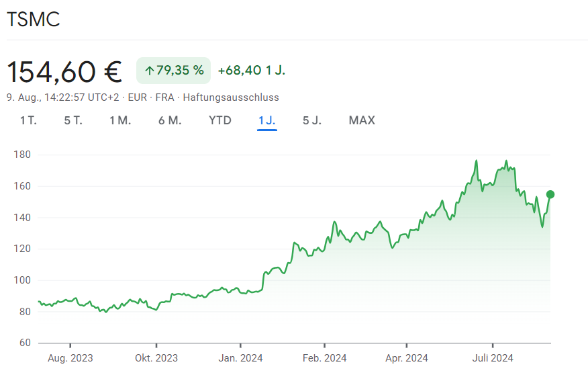This screenshot has height=377, width=588.
Task: Click the +68,40 1 J. change text
Action: tap(252, 71)
